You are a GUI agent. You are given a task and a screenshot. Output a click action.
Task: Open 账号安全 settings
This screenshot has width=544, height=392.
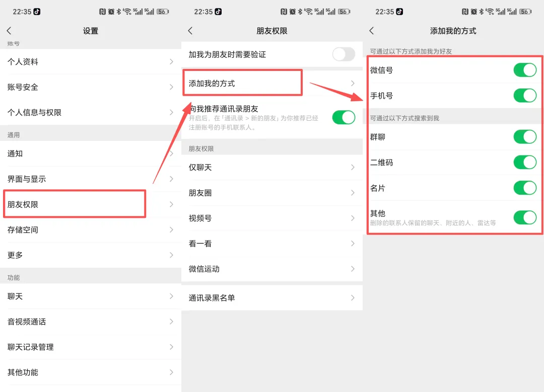[91, 87]
